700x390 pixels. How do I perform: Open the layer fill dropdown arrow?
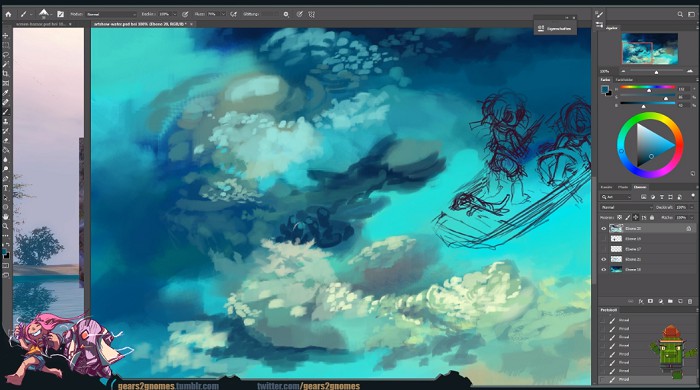[692, 217]
